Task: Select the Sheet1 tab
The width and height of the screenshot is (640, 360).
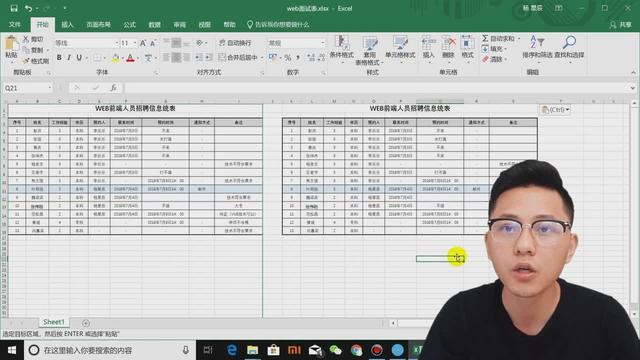Action: (54, 322)
